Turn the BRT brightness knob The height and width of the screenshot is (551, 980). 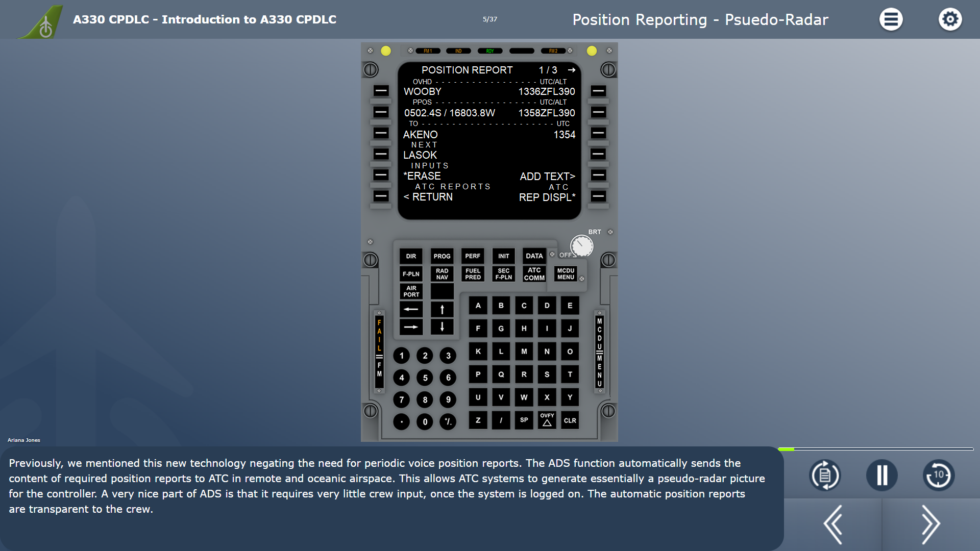click(582, 246)
